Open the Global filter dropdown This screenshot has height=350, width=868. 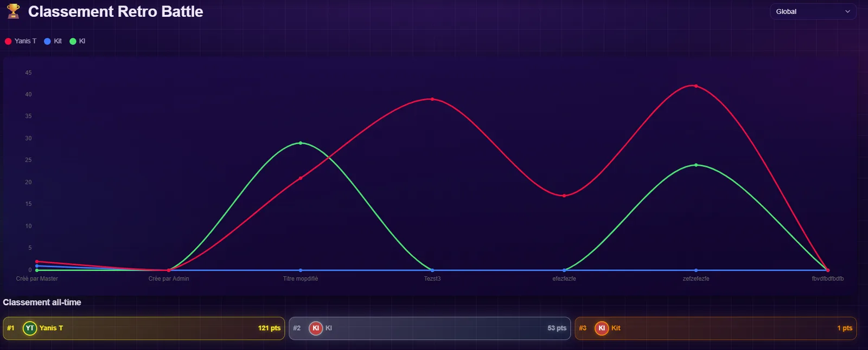click(x=813, y=11)
